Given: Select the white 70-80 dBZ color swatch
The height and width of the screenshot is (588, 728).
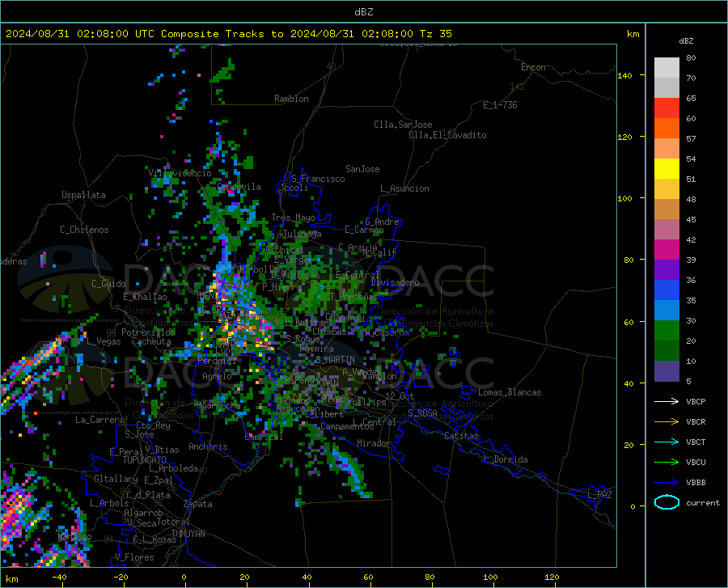Looking at the screenshot, I should [667, 68].
